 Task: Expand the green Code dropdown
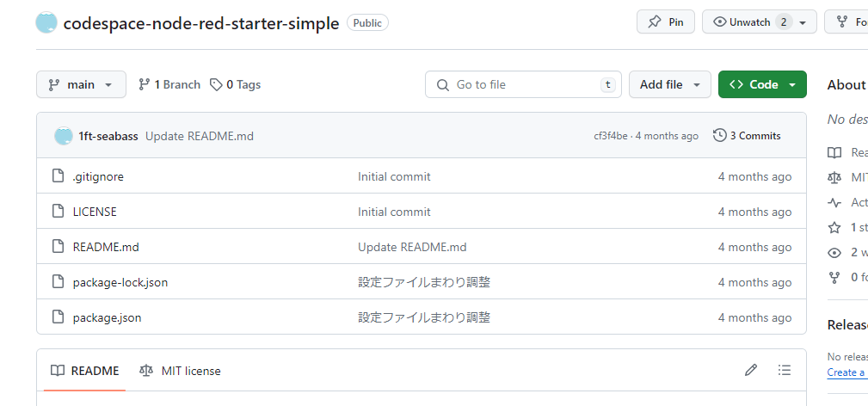tap(762, 84)
